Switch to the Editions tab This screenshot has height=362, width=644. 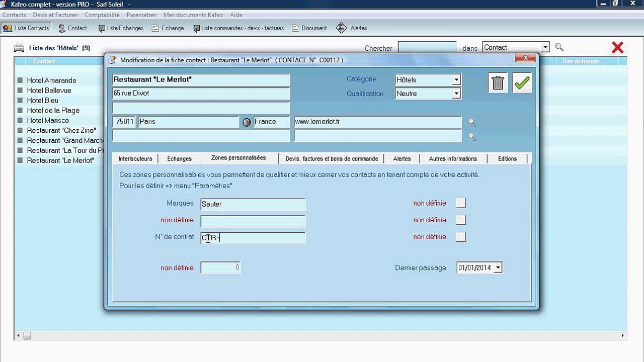tap(507, 159)
